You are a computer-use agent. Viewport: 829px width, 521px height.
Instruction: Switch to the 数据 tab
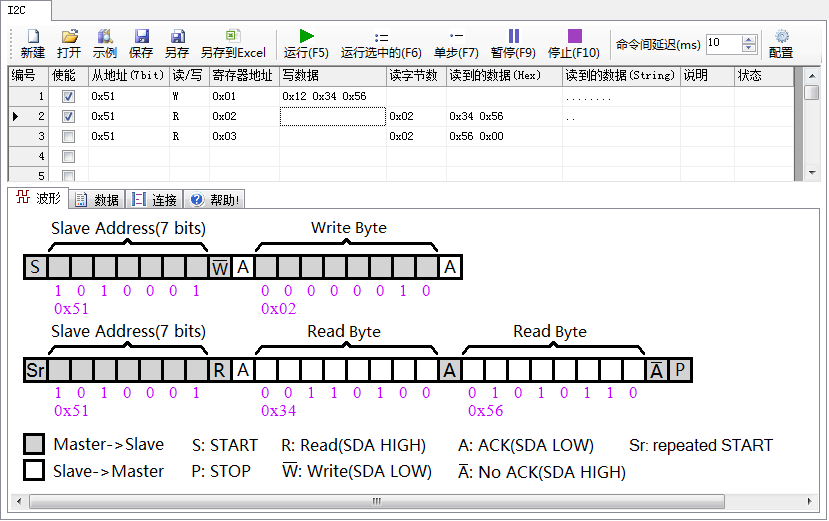click(x=98, y=200)
